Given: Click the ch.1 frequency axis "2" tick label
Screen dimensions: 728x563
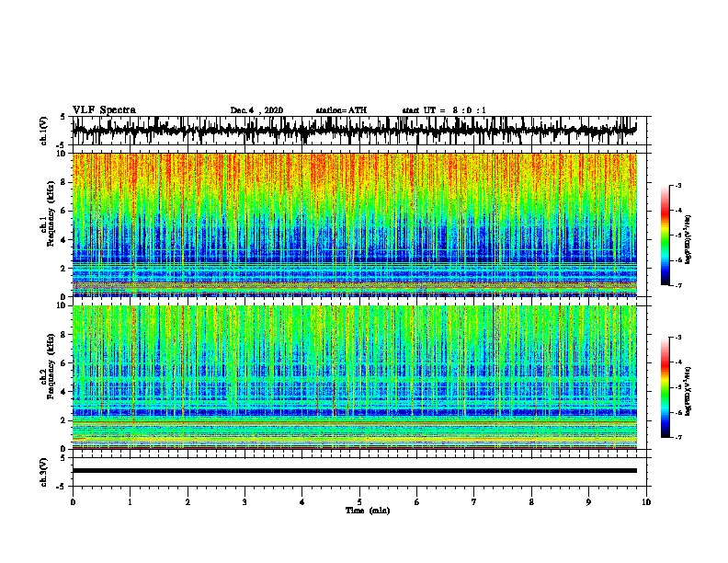Looking at the screenshot, I should [x=64, y=268].
